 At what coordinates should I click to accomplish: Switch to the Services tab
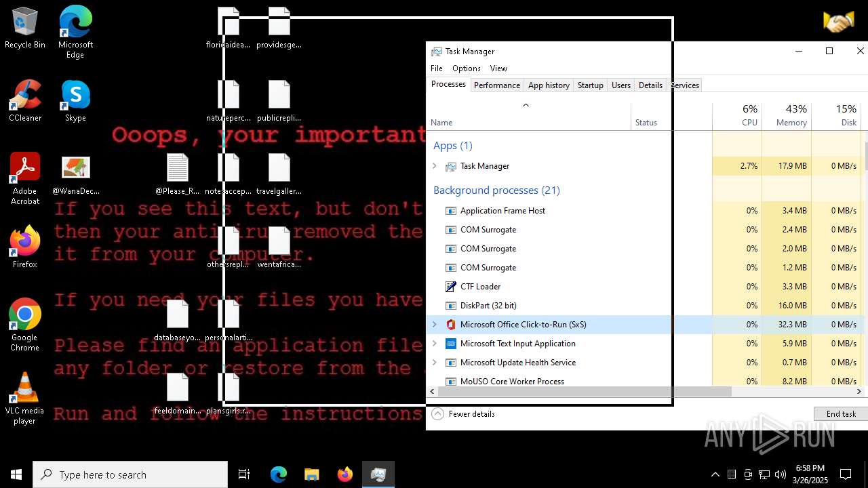[x=685, y=85]
